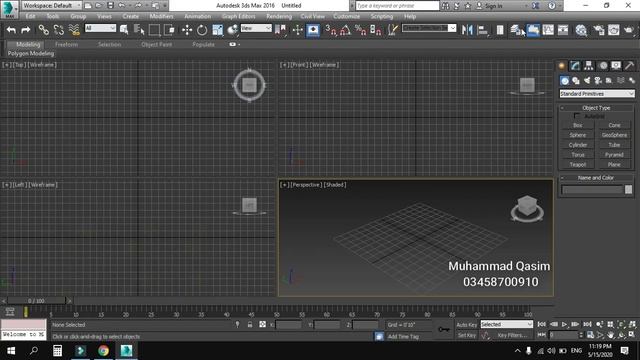
Task: Click the Redo arrow in main toolbar
Action: click(x=26, y=30)
